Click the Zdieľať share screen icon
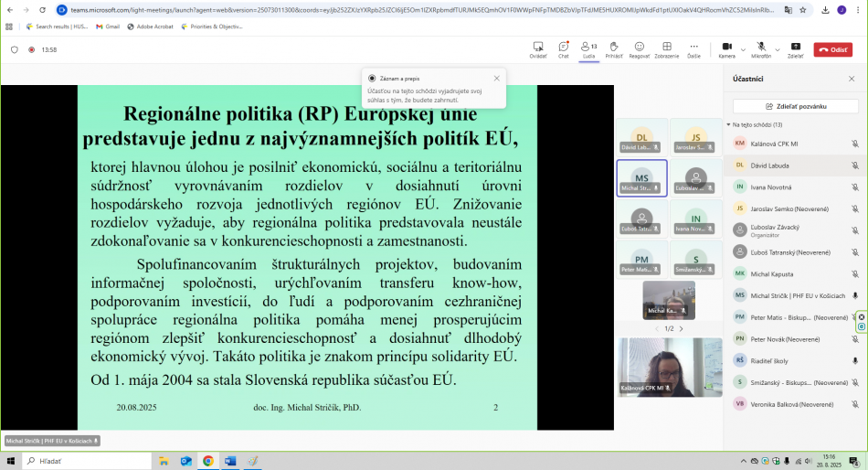The height and width of the screenshot is (470, 868). pos(795,48)
